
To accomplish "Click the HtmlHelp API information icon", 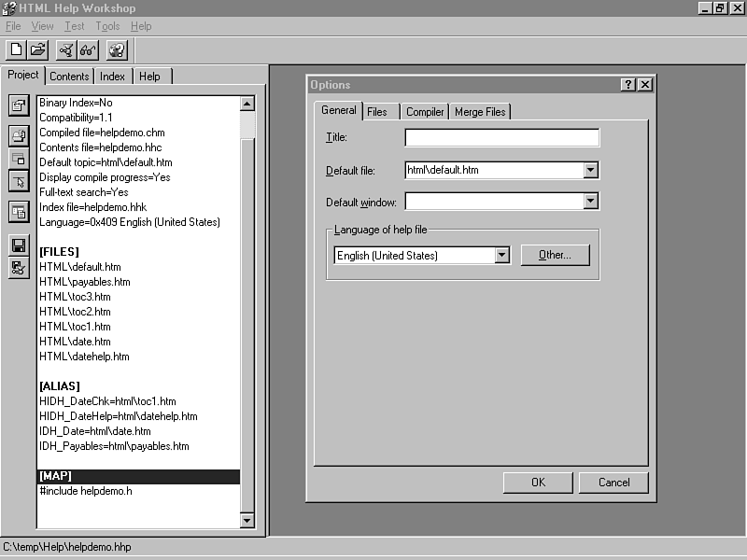I will coord(19,180).
